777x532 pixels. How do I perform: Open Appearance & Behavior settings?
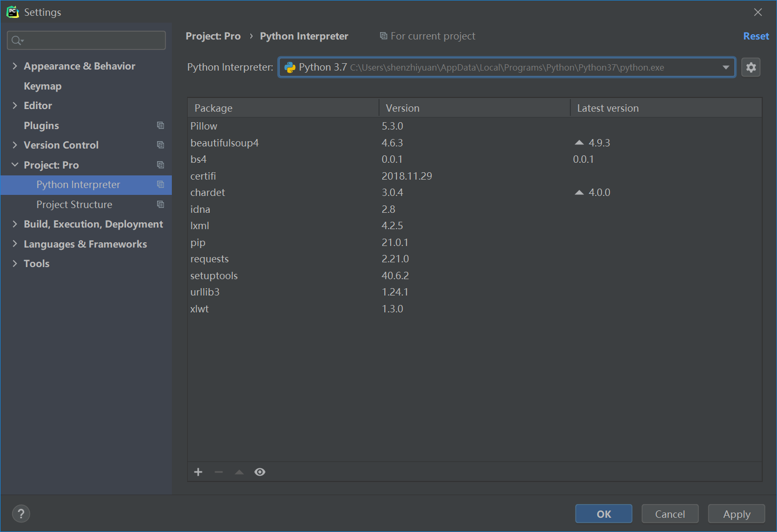point(80,66)
